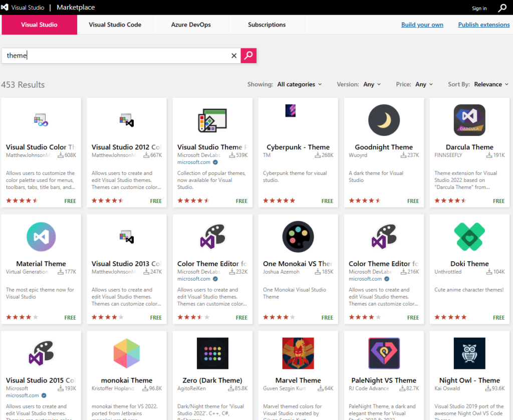This screenshot has width=513, height=420.
Task: Open the Visual Studio Color Theme Designer icon
Action: (x=41, y=120)
